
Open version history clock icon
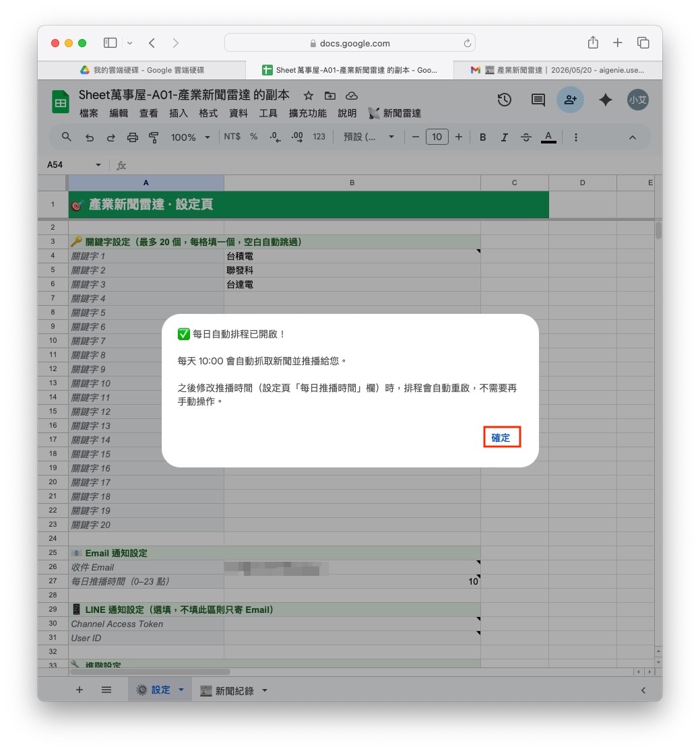coord(505,100)
